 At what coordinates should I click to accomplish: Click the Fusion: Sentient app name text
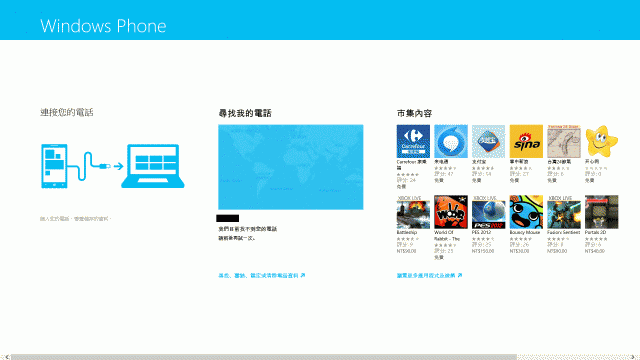click(x=564, y=232)
